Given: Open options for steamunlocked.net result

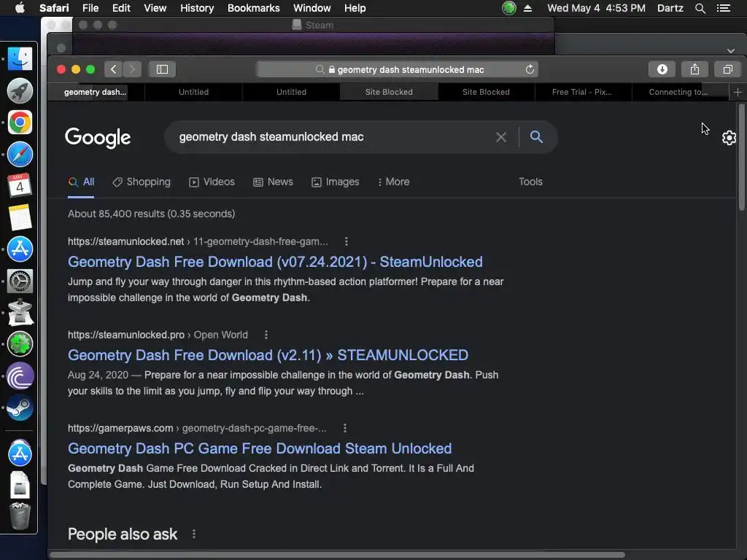Looking at the screenshot, I should (x=347, y=242).
